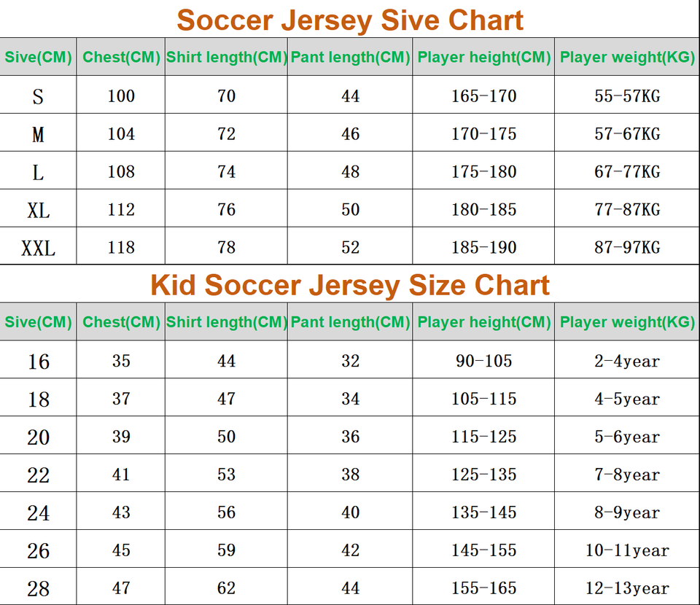Select the XXL size row label
This screenshot has height=605, width=700.
(x=38, y=248)
